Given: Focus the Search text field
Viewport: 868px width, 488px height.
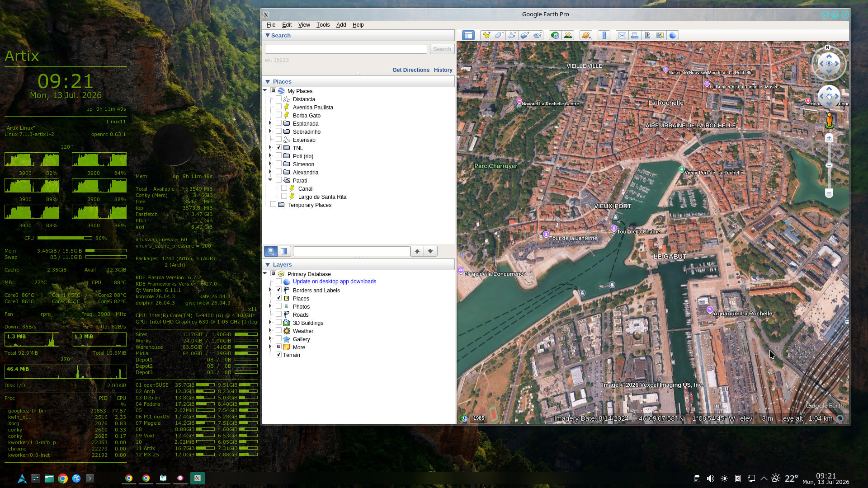Looking at the screenshot, I should click(346, 49).
